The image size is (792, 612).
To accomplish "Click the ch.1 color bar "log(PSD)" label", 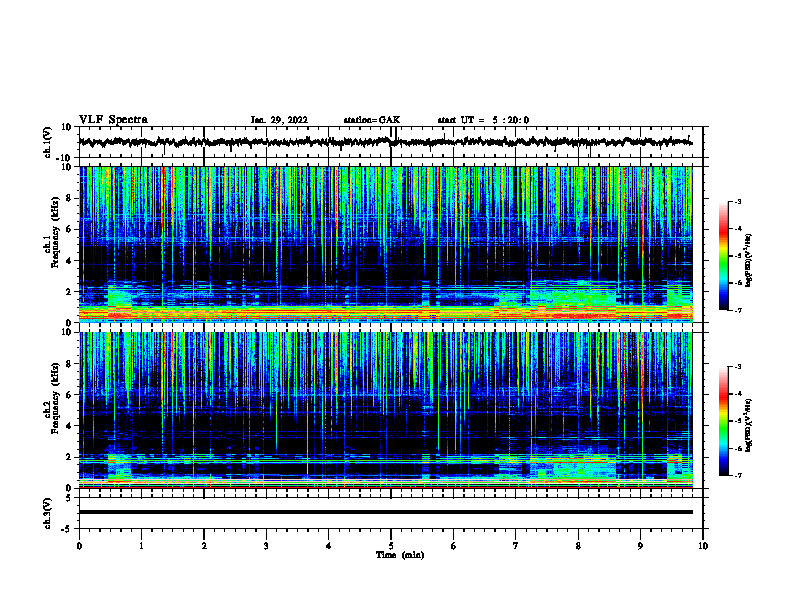I will [748, 260].
